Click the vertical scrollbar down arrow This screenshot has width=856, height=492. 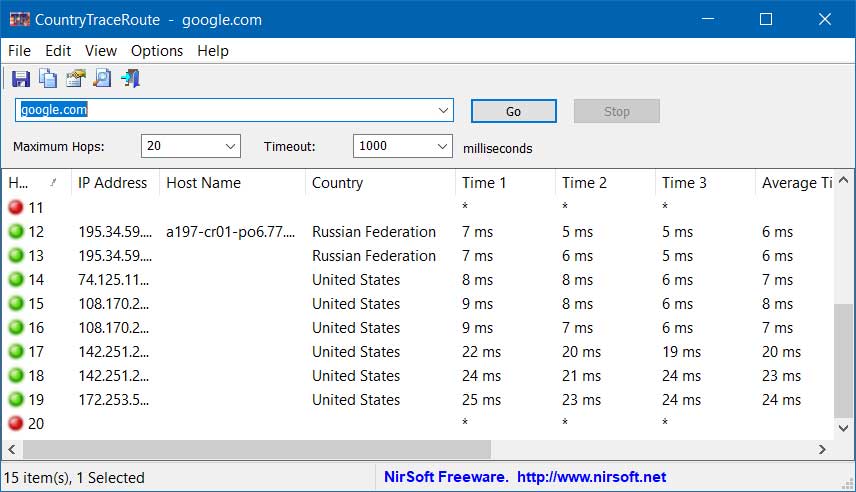coord(843,428)
